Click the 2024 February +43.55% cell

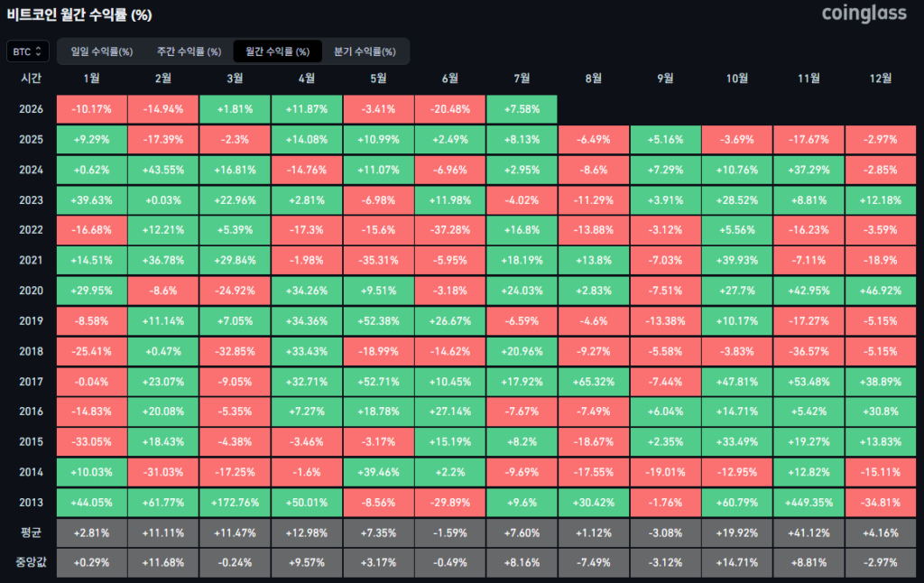point(163,170)
